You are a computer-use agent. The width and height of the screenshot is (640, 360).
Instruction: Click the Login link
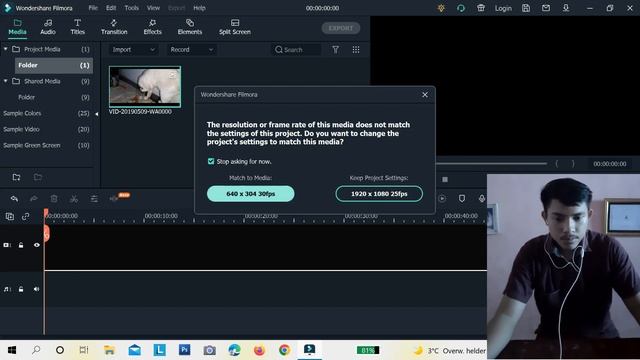(503, 8)
